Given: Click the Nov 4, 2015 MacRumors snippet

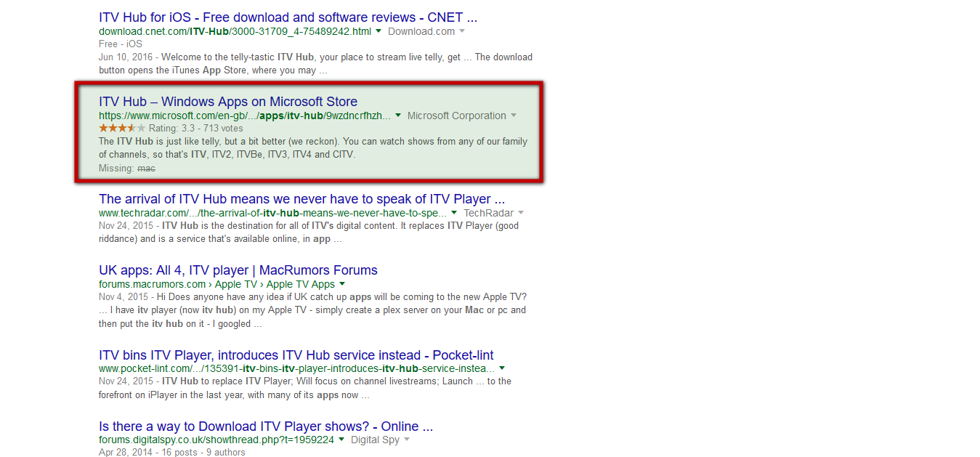Looking at the screenshot, I should 312,310.
